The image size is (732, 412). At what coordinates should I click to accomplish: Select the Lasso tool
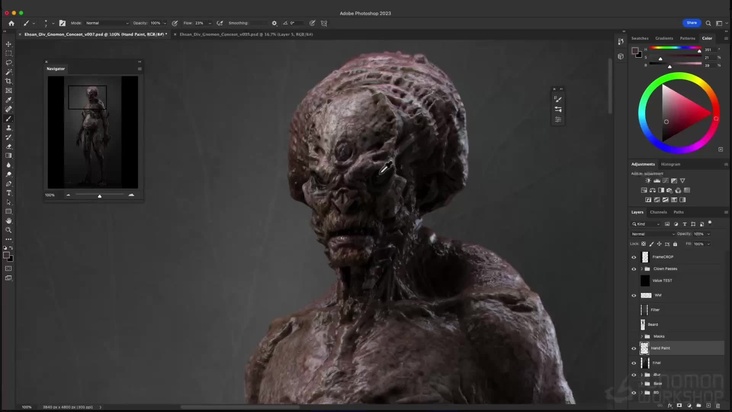pyautogui.click(x=8, y=63)
